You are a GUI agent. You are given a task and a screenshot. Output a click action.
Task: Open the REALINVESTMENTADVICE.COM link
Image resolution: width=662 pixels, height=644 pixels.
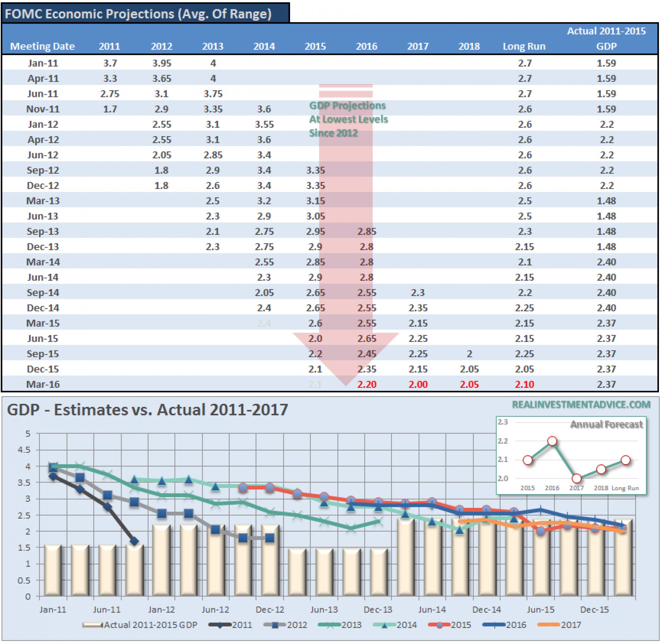coord(581,405)
